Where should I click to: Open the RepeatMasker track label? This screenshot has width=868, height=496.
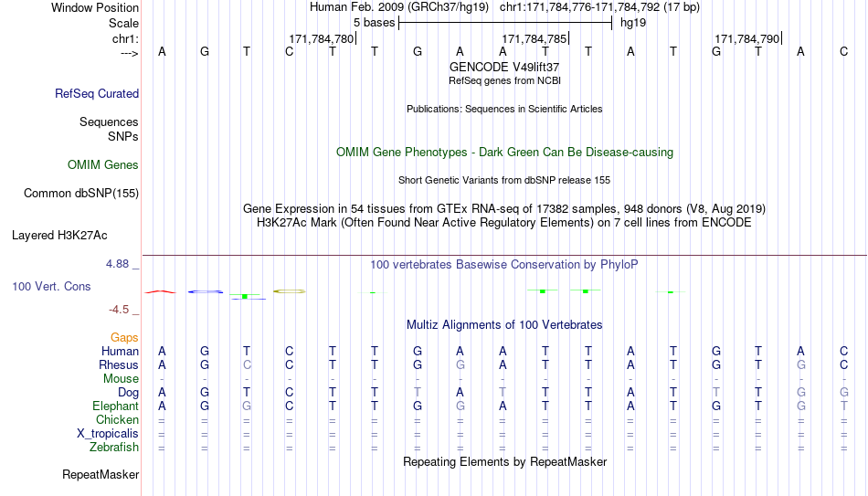coord(101,474)
